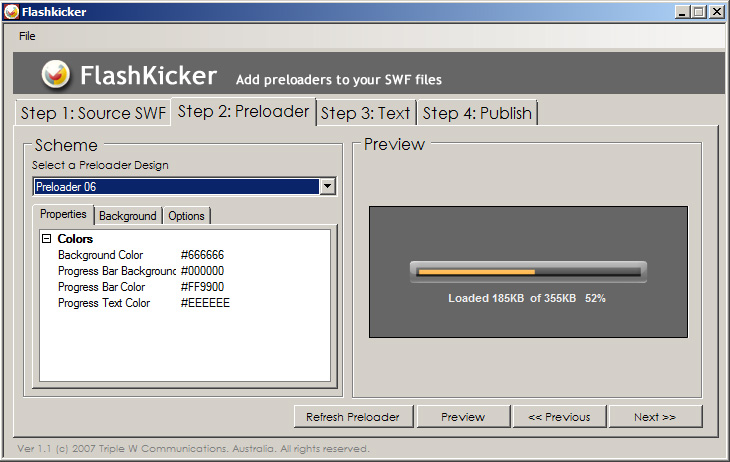This screenshot has width=730, height=462.
Task: Edit the #000000 color value
Action: [202, 271]
